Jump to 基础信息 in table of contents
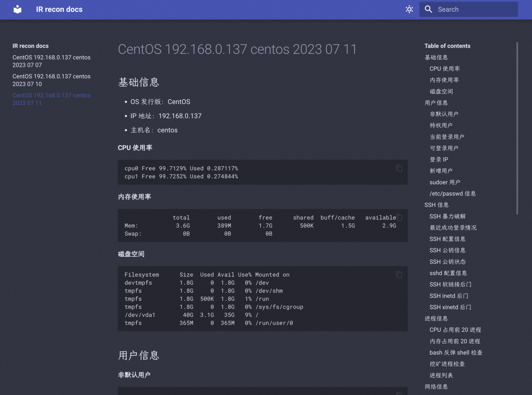 (436, 57)
